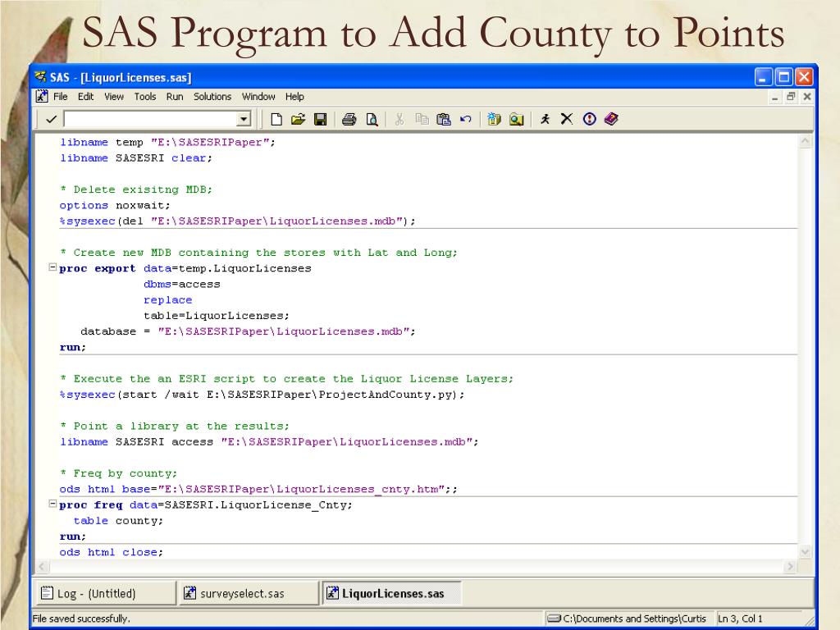Screen dimensions: 840x630
Task: Click the 'table=LiquorLicenses;' line
Action: coord(217,316)
